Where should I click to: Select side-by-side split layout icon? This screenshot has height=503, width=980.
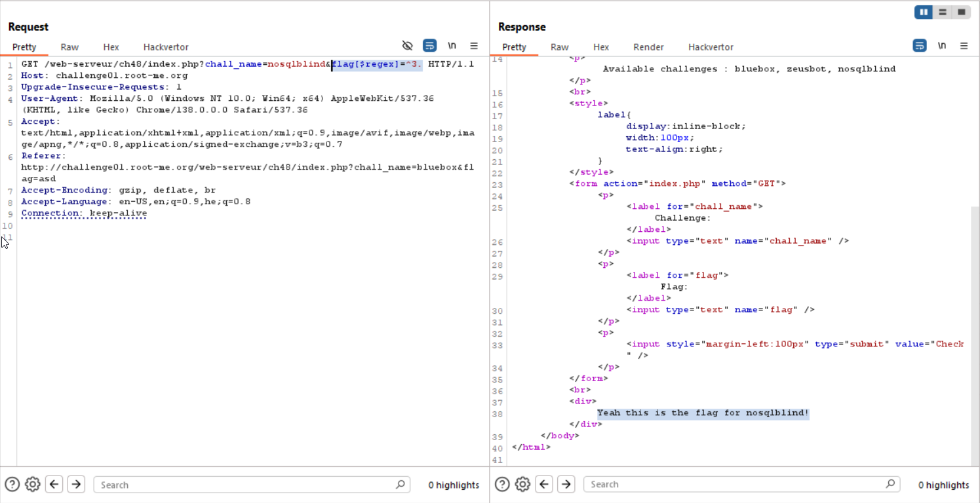924,12
